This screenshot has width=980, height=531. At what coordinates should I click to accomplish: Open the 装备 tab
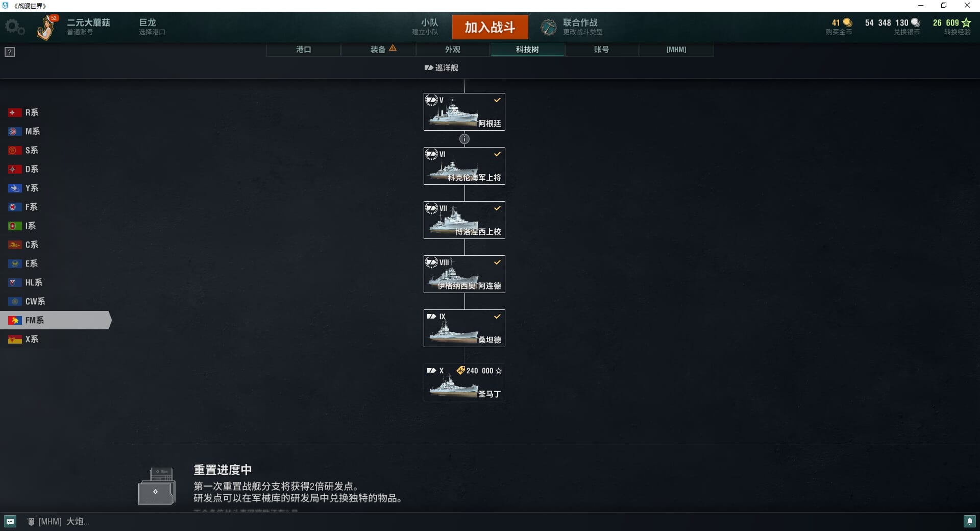378,50
